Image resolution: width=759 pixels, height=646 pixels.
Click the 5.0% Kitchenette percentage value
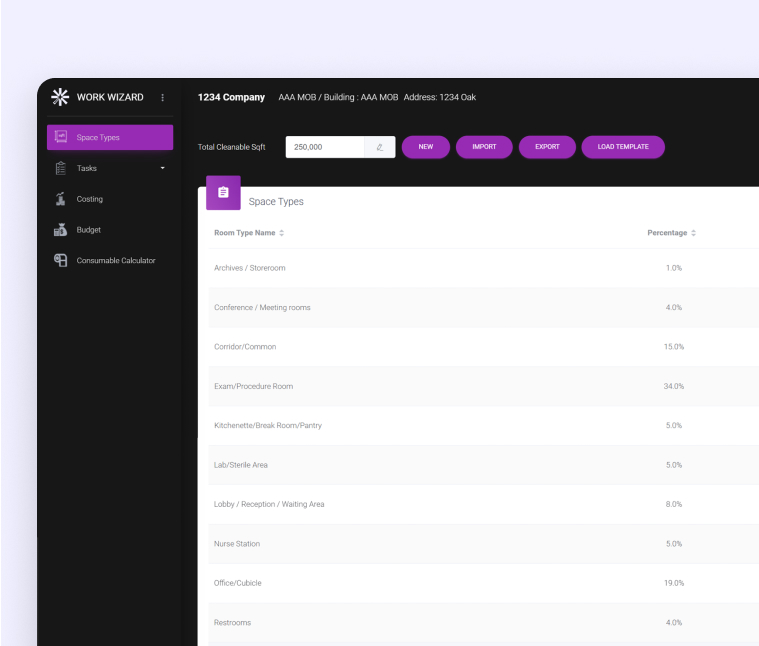[674, 425]
